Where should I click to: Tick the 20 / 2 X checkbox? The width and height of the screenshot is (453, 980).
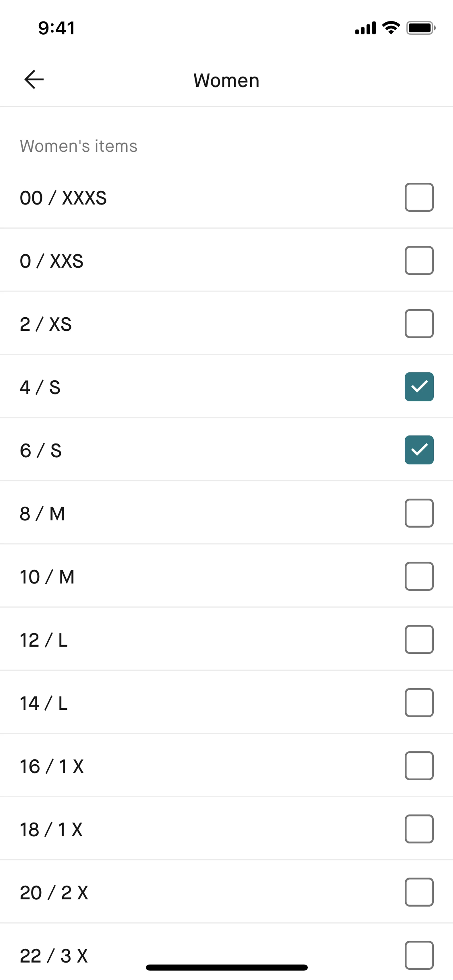coord(419,892)
